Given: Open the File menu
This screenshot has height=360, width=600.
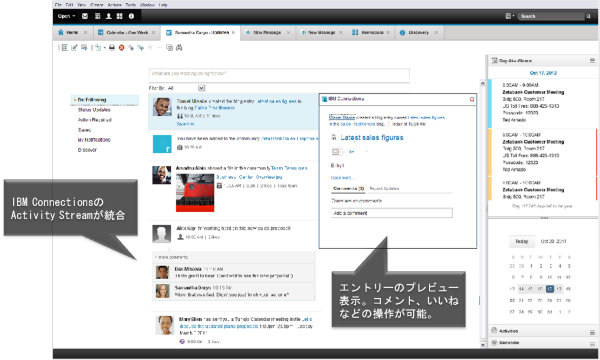Looking at the screenshot, I should [x=58, y=5].
